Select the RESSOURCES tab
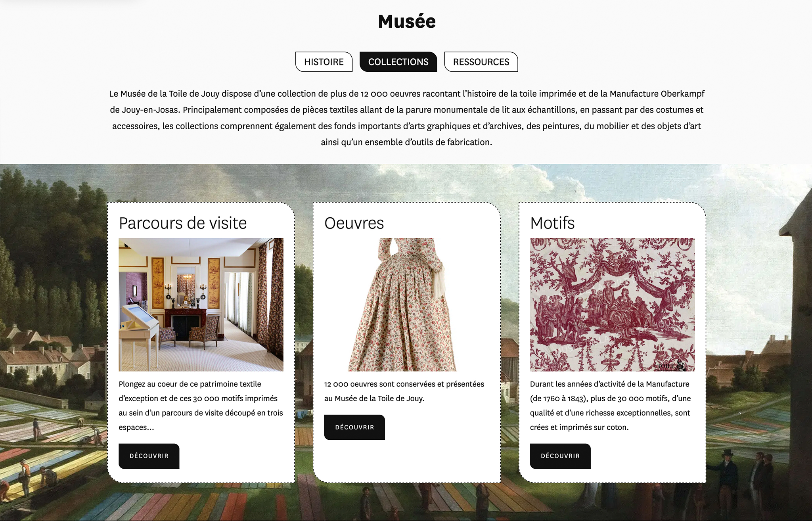 coord(481,62)
